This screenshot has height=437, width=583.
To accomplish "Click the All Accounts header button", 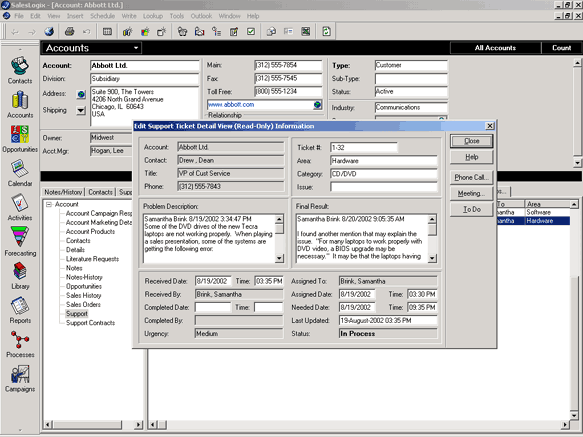I will [x=495, y=48].
